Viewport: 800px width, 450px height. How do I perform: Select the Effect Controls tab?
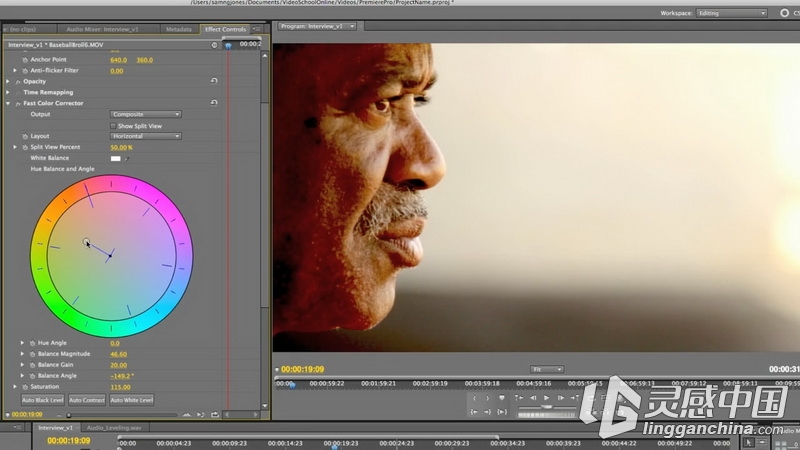click(x=225, y=30)
